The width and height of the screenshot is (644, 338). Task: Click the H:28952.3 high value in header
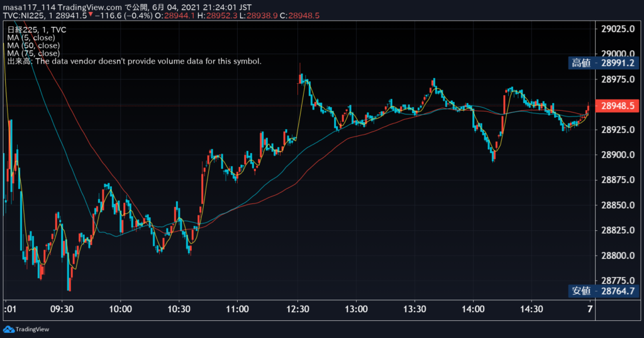tap(217, 16)
